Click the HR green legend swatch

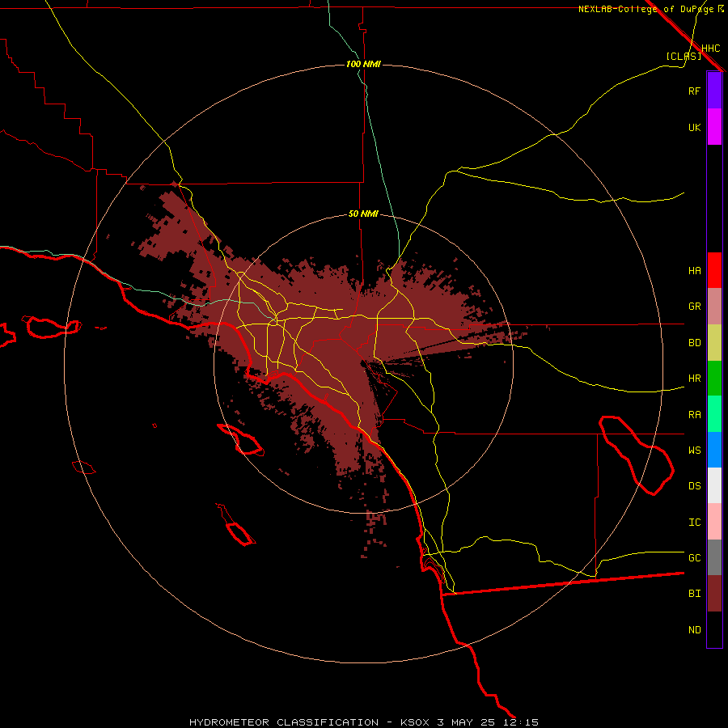[714, 379]
